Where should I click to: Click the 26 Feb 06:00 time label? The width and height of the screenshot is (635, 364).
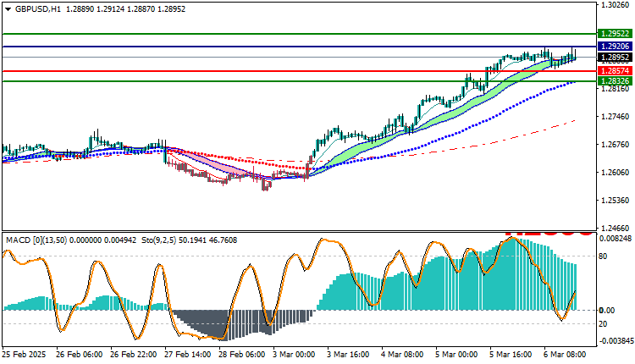(79, 355)
